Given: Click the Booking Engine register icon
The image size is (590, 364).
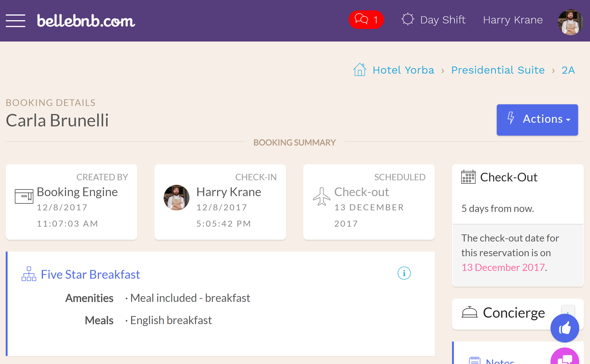Looking at the screenshot, I should pyautogui.click(x=24, y=194).
